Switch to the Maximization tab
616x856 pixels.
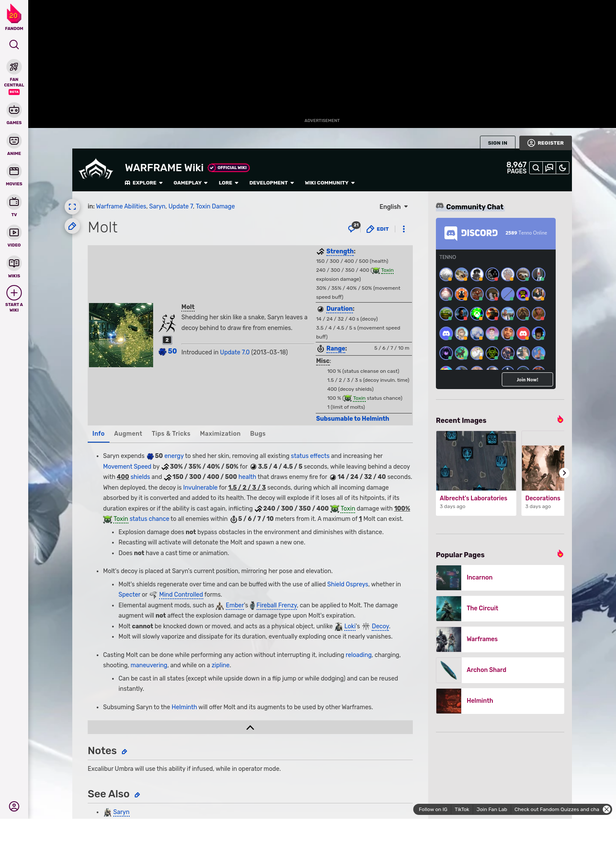click(x=220, y=434)
